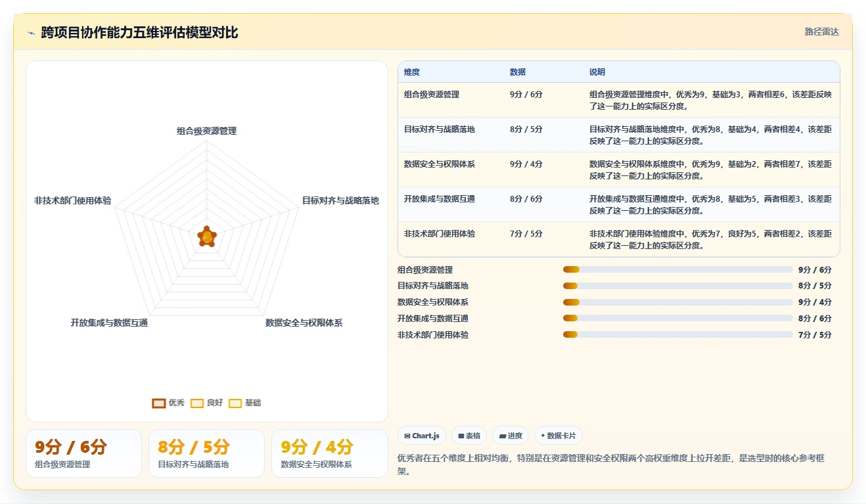Click the radar axis label 非技术部门使用体验
The width and height of the screenshot is (866, 504).
[73, 200]
